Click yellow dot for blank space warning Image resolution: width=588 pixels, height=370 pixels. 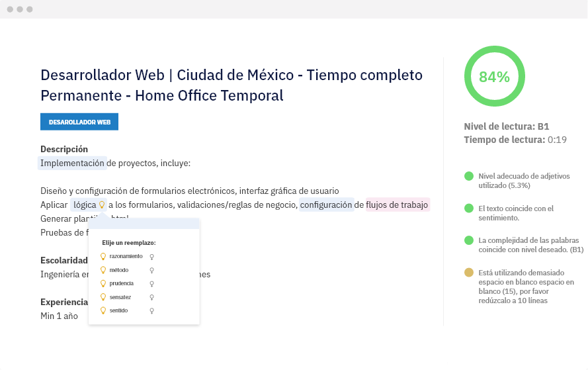[x=469, y=273]
